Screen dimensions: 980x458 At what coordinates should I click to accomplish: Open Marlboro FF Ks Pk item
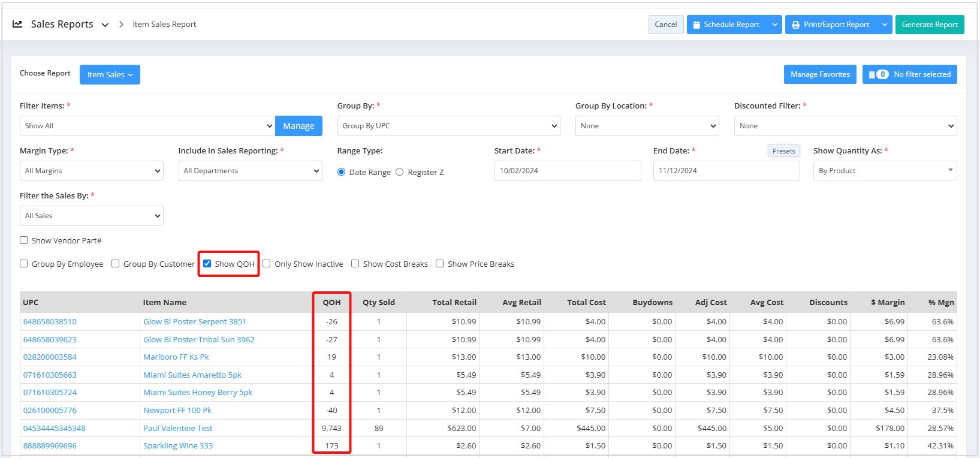click(176, 357)
